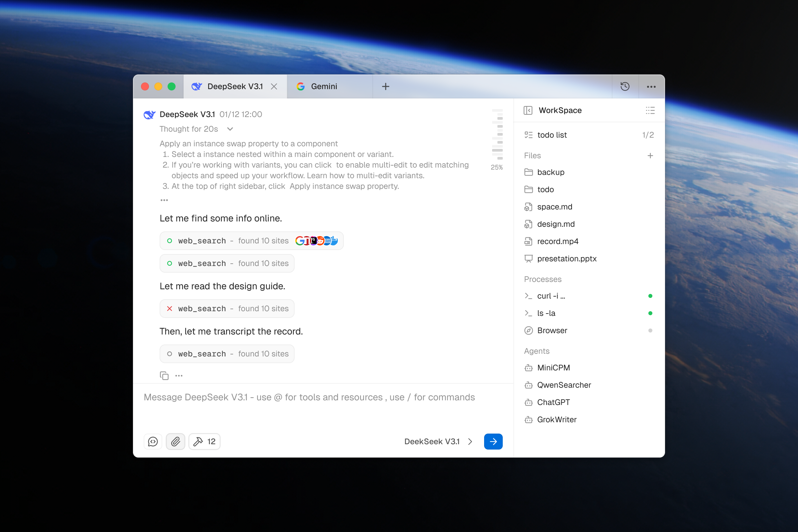This screenshot has height=532, width=798.
Task: Check the curl process status indicator
Action: 650,296
